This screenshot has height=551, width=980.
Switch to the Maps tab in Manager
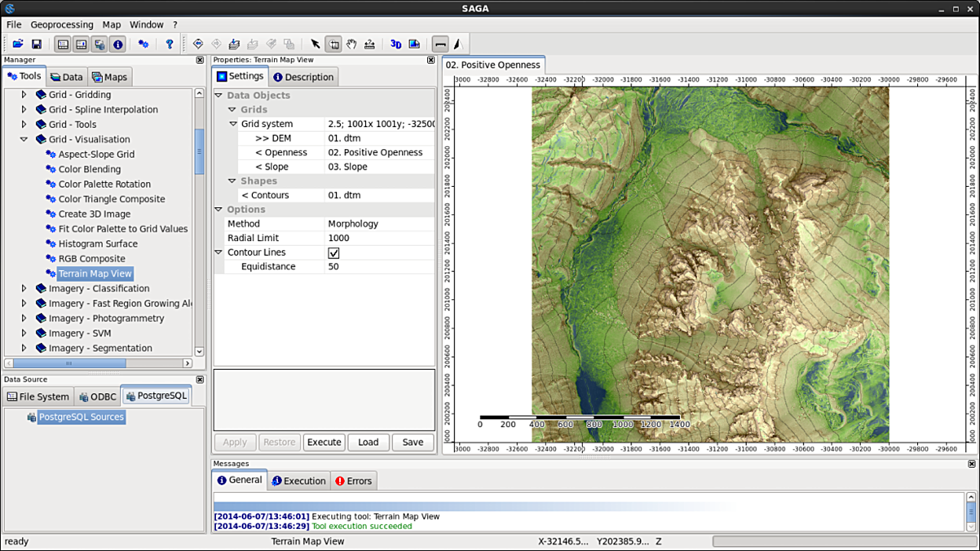110,77
